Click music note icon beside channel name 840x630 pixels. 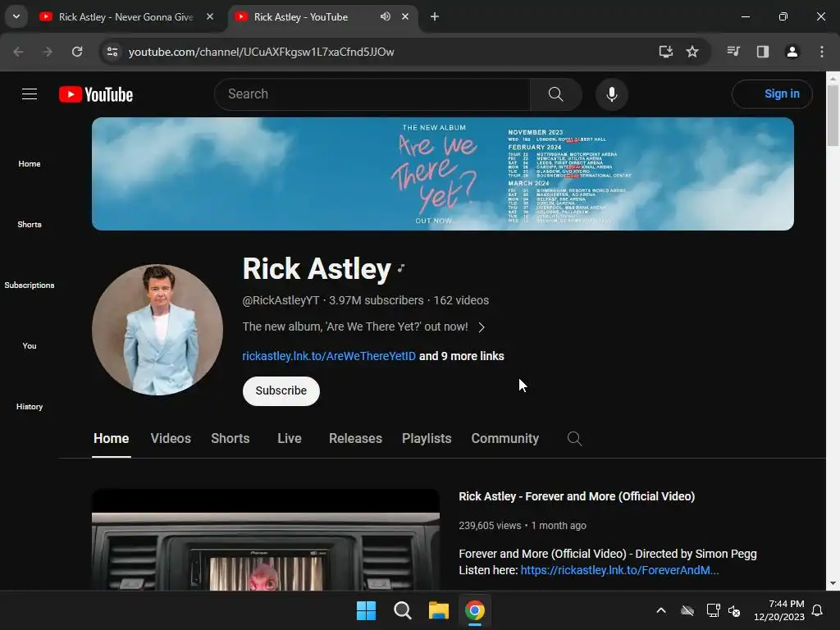[401, 268]
